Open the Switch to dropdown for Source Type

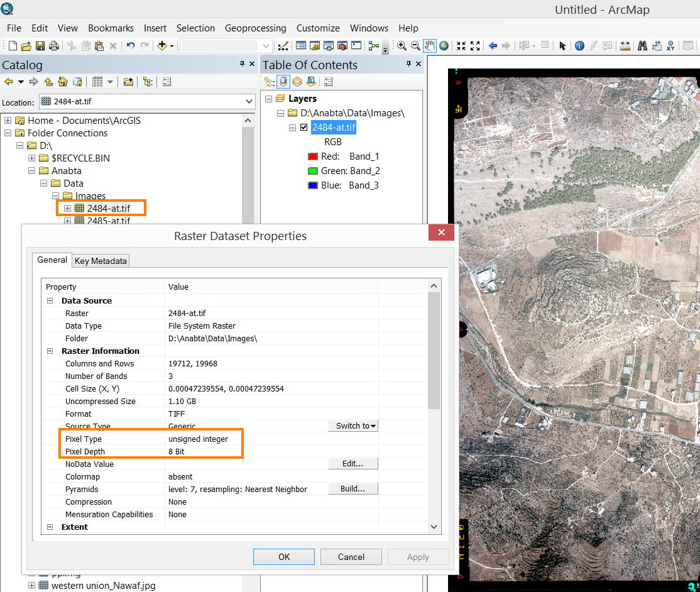(353, 426)
